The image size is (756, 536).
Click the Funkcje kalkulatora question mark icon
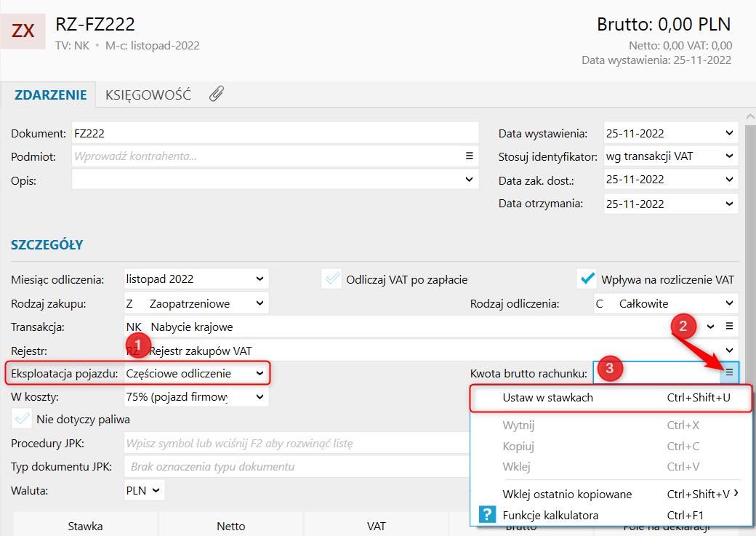click(x=487, y=516)
